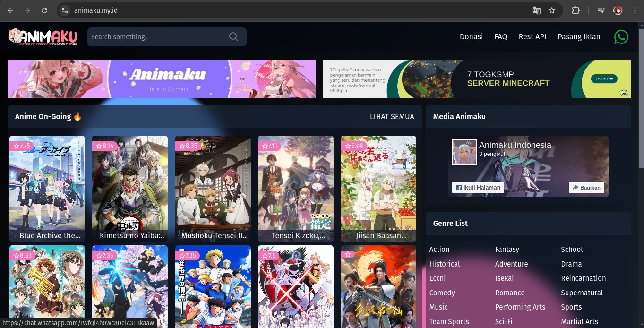This screenshot has width=644, height=328.
Task: Click the LIHAT SEMUA link
Action: (392, 117)
